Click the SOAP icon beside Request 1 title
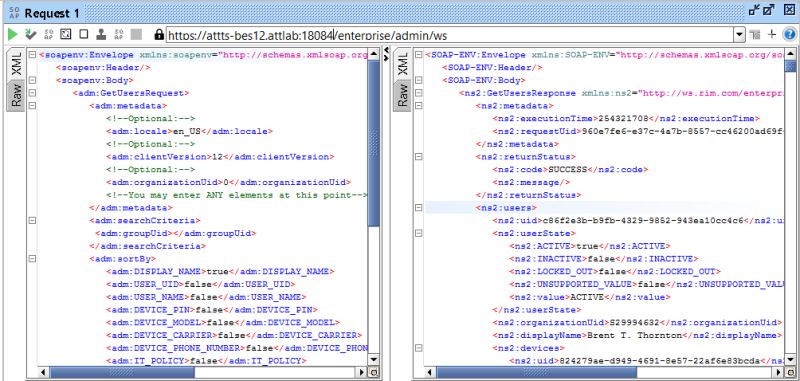 (13, 12)
